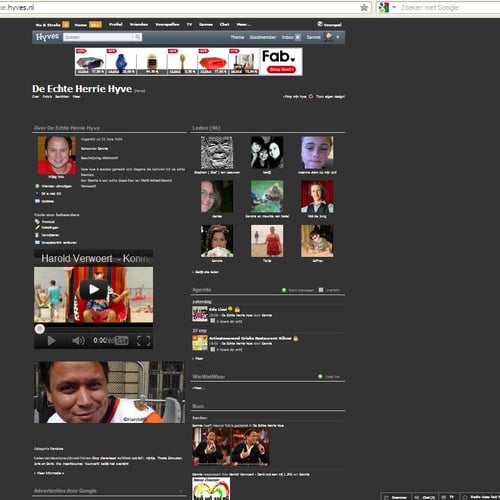Click the red item in Fab ad

coord(212,63)
